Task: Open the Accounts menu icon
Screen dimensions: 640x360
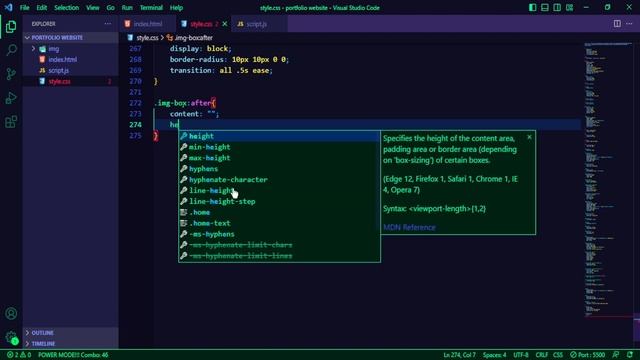Action: (x=11, y=313)
